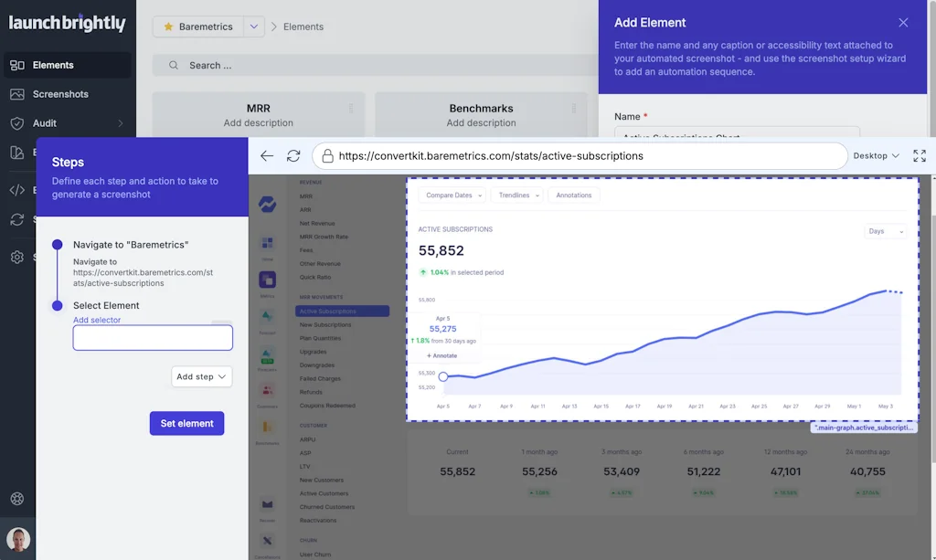The width and height of the screenshot is (936, 560).
Task: Close the Add Element panel
Action: click(x=903, y=23)
